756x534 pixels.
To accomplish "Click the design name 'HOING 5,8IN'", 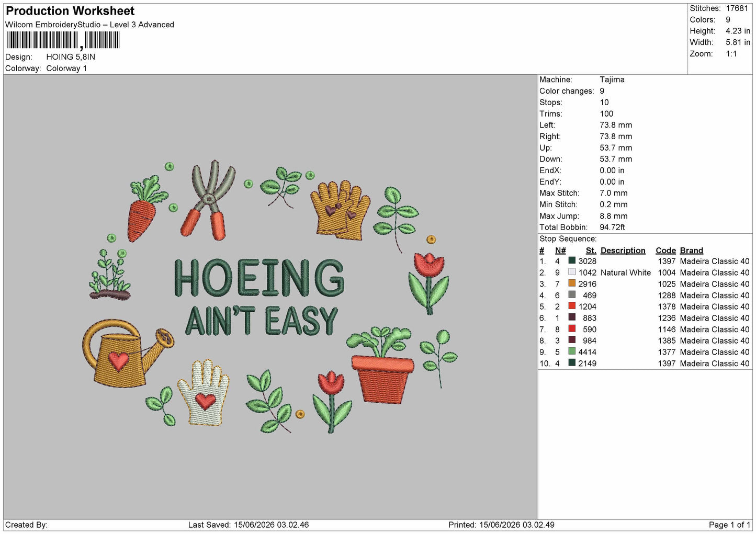I will point(71,57).
